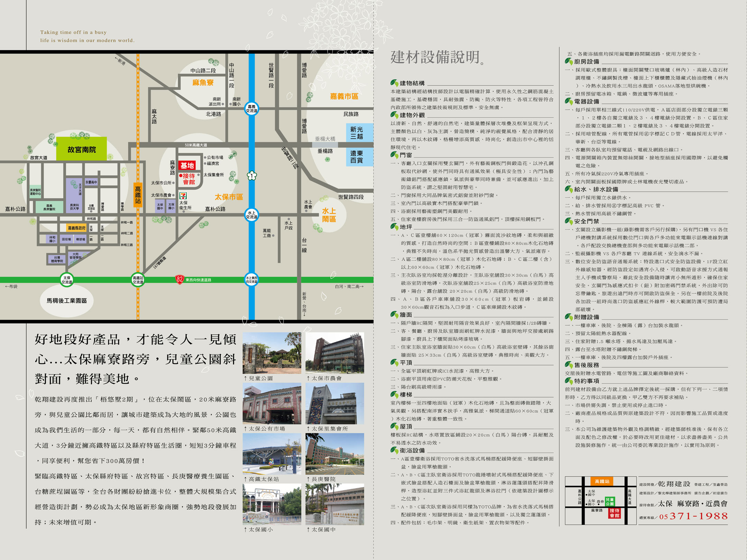Click the 高鐵站交流道 green interchange marker
The width and height of the screenshot is (747, 560).
coord(138,280)
